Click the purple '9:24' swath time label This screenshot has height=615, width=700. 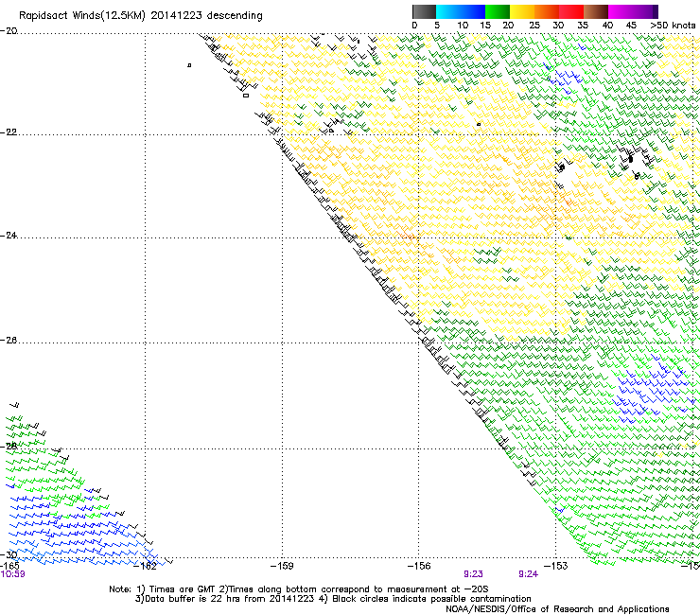tap(528, 574)
